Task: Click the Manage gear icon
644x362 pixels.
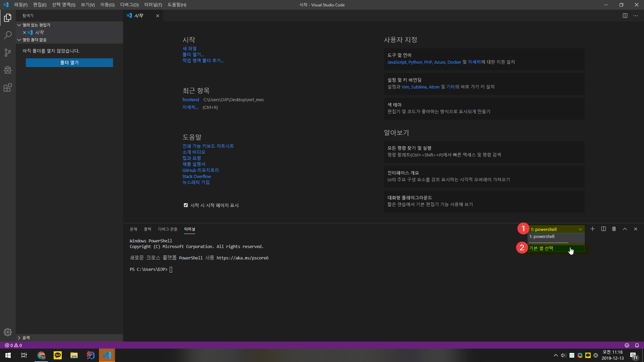Action: click(x=8, y=332)
